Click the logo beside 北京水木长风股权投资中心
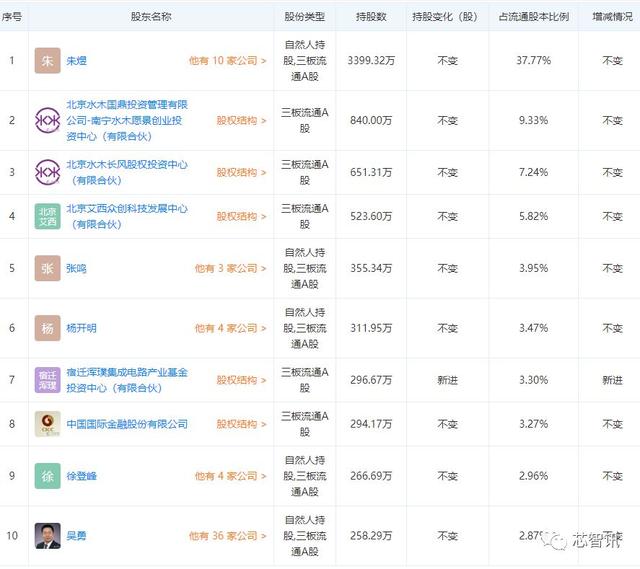 click(47, 172)
